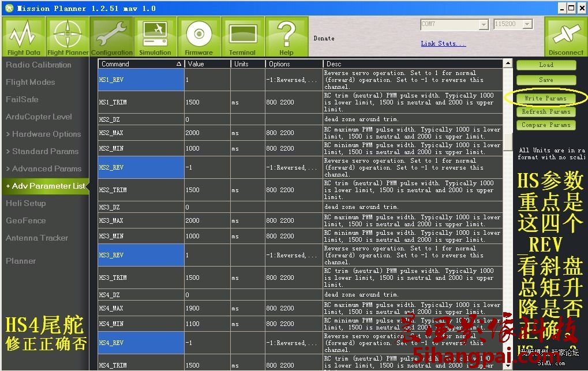
Task: Sort by the Command column header
Action: tap(141, 64)
